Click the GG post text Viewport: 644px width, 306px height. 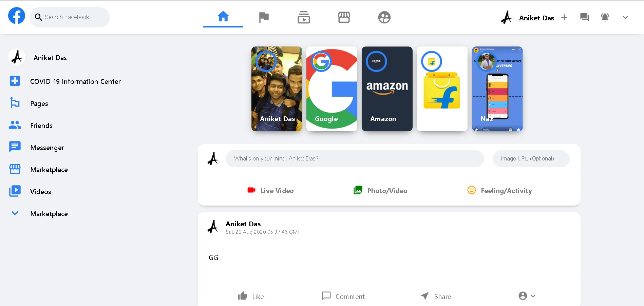point(213,257)
